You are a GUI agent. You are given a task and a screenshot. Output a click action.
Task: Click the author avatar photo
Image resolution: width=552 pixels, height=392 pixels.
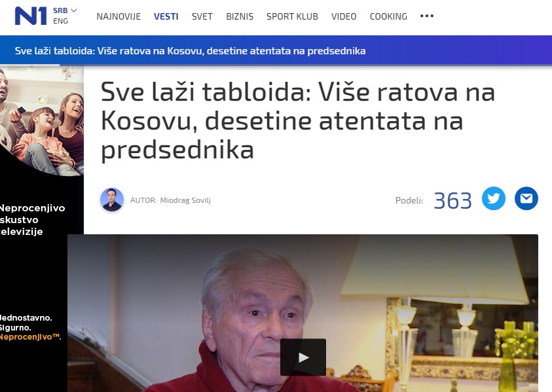click(112, 200)
